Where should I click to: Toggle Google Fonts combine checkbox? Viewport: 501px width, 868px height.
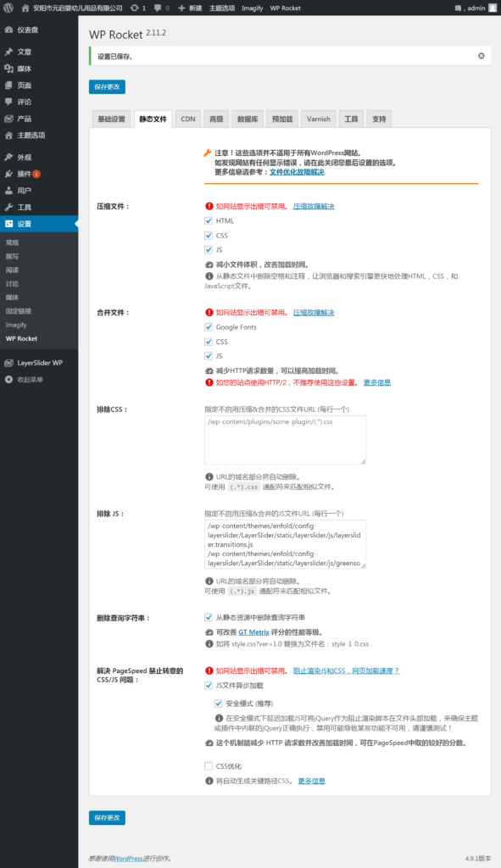[209, 326]
